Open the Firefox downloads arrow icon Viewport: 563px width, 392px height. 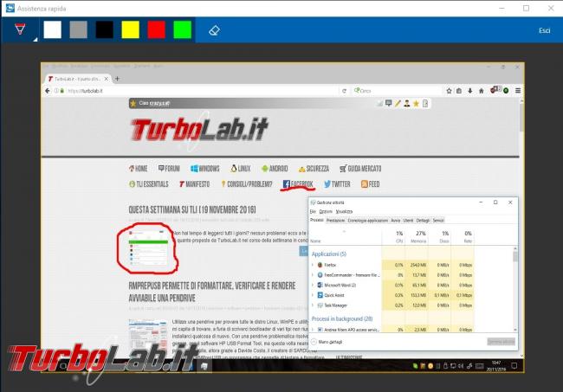[470, 91]
